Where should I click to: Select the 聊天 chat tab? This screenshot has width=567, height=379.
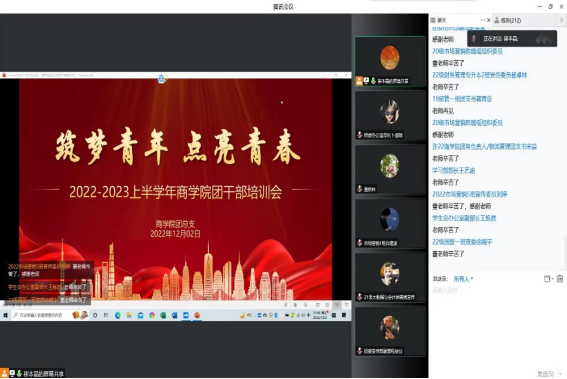(439, 20)
